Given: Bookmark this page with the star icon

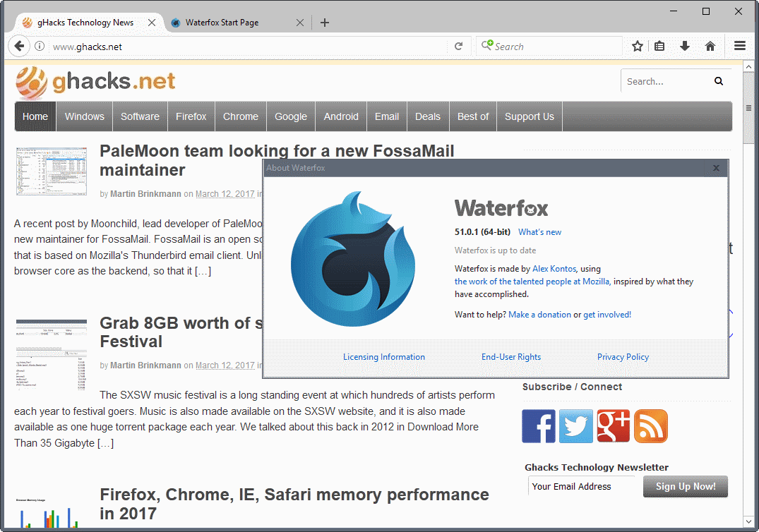Looking at the screenshot, I should tap(637, 47).
